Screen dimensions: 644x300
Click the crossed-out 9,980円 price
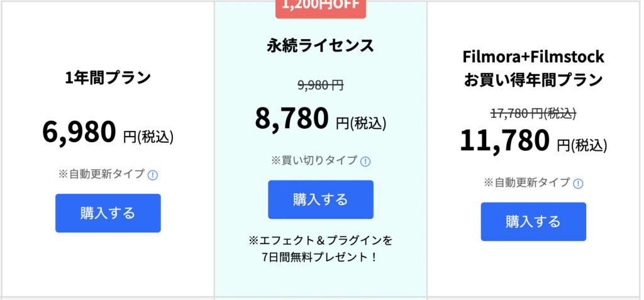point(321,85)
